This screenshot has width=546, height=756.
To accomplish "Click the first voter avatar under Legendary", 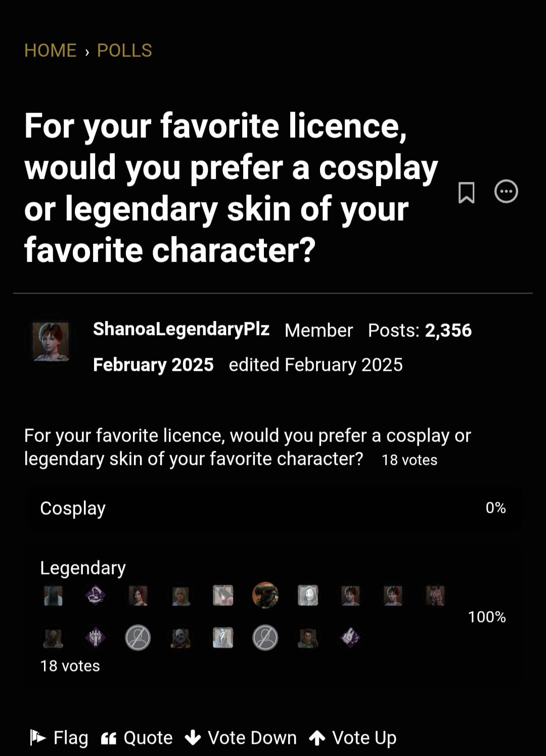I will (53, 595).
